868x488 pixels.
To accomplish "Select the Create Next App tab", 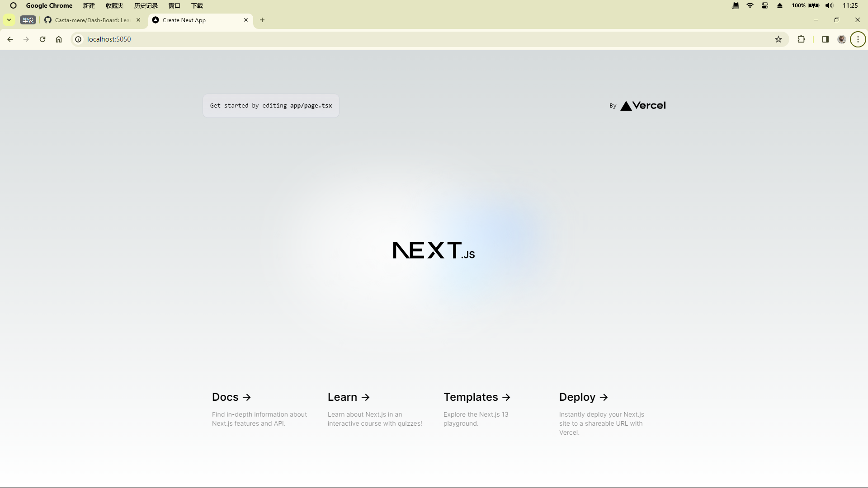I will click(200, 20).
